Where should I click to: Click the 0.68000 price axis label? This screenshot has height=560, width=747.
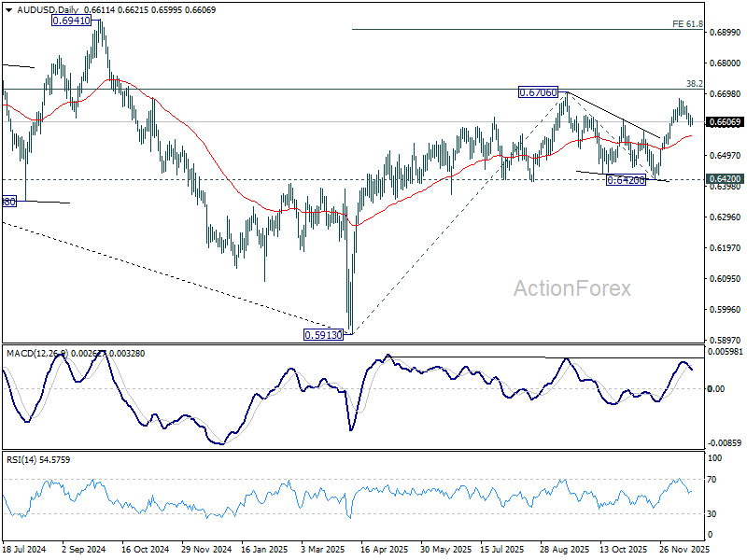(726, 63)
